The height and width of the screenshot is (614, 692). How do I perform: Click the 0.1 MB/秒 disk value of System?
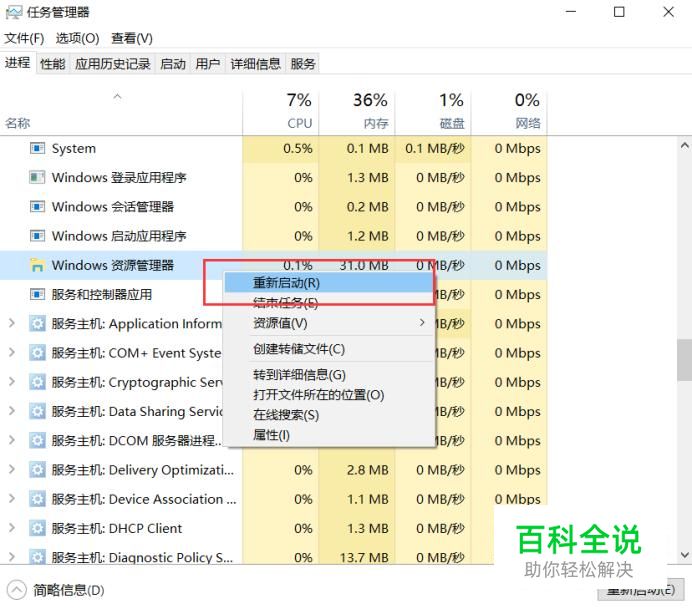435,148
